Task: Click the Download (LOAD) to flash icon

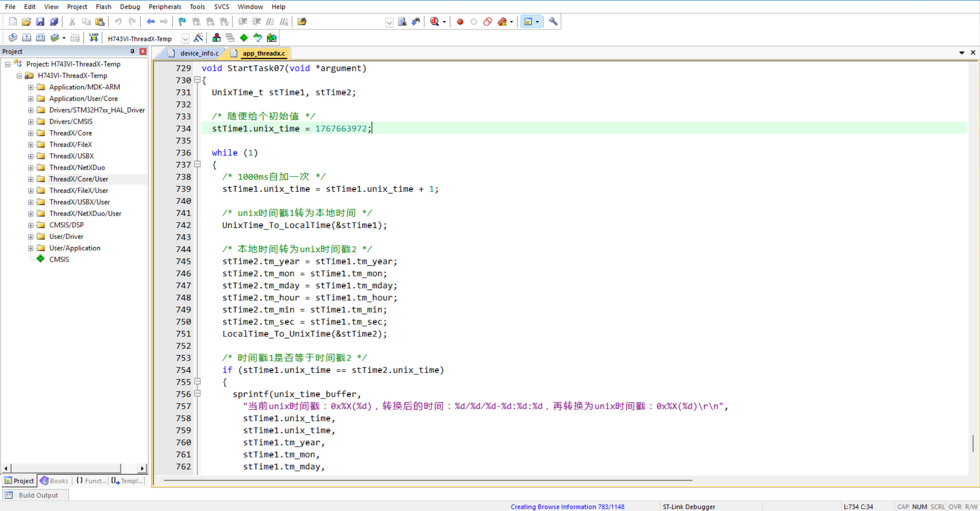Action: [x=93, y=38]
